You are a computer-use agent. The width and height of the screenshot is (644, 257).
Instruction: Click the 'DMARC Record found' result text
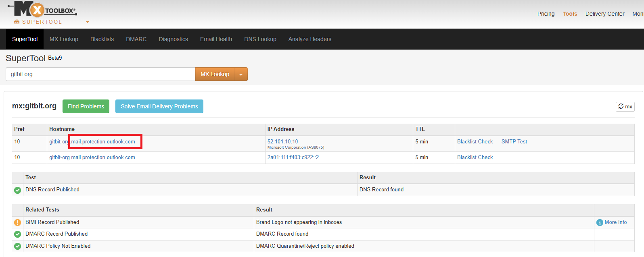click(282, 234)
